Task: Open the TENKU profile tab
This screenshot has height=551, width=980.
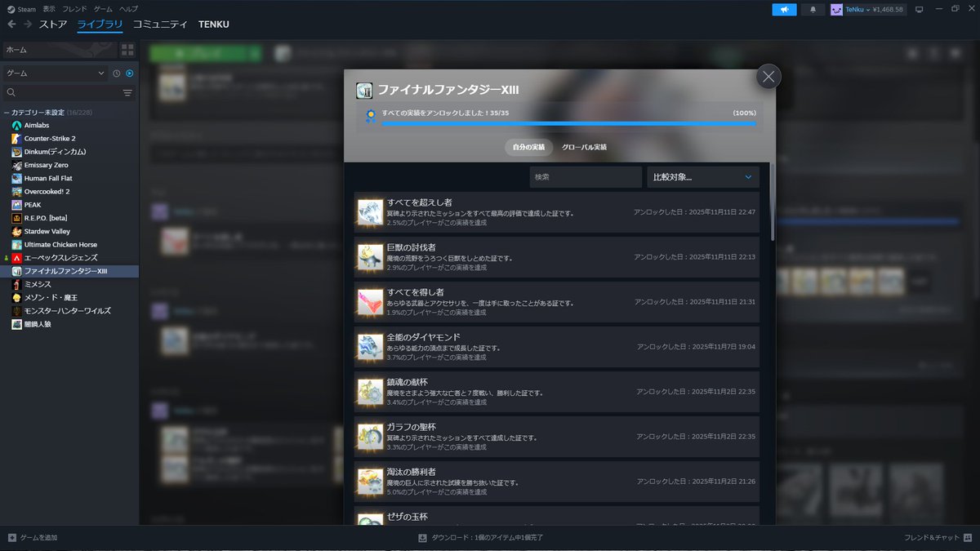Action: [214, 24]
